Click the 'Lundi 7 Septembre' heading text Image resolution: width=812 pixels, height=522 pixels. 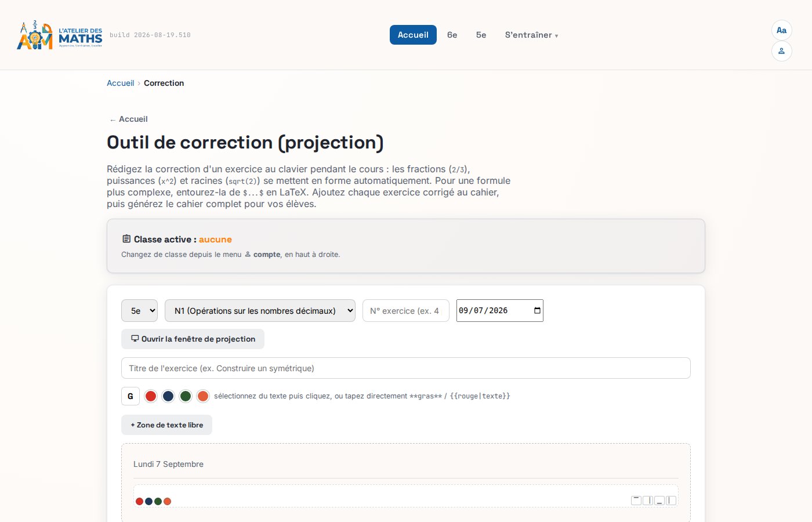click(168, 464)
